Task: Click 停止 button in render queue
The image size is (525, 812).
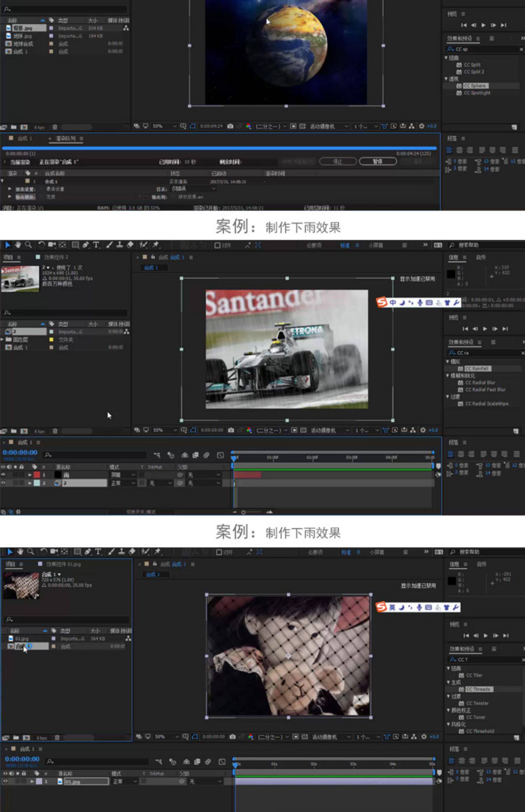Action: 338,162
